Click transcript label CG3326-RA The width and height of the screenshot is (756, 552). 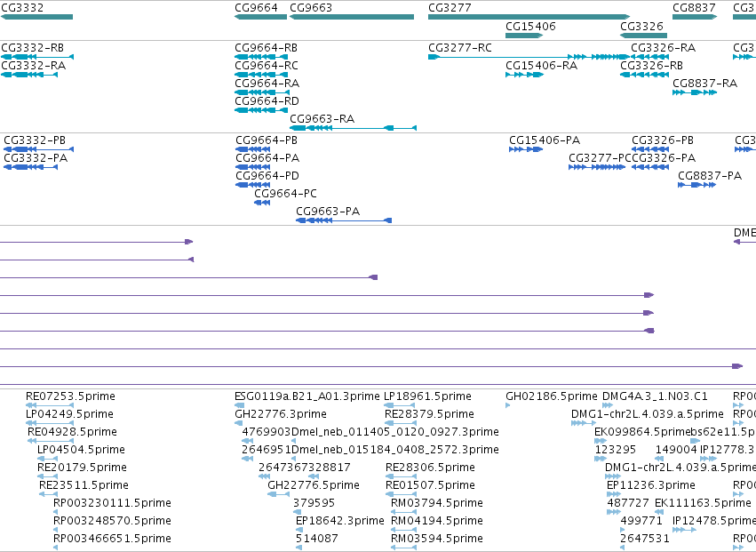pos(664,48)
